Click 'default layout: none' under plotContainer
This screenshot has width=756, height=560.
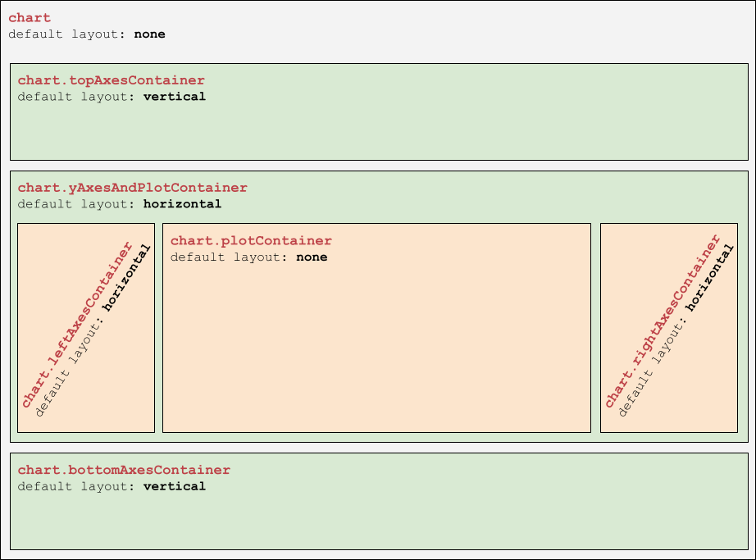[x=248, y=257]
